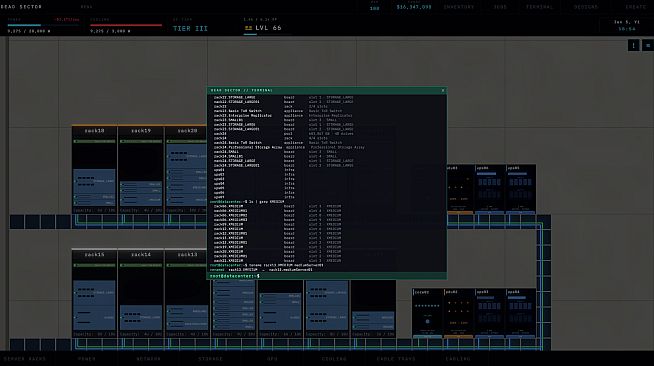The image size is (654, 366).
Task: Close the Dead Sector terminal window
Action: click(443, 90)
